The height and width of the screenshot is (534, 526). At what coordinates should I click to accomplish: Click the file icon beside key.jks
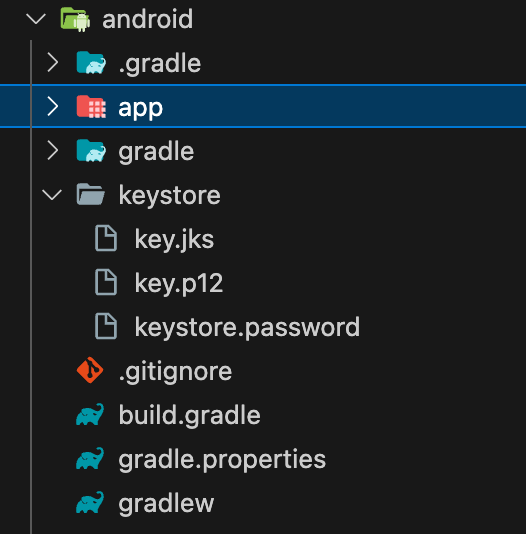(106, 238)
